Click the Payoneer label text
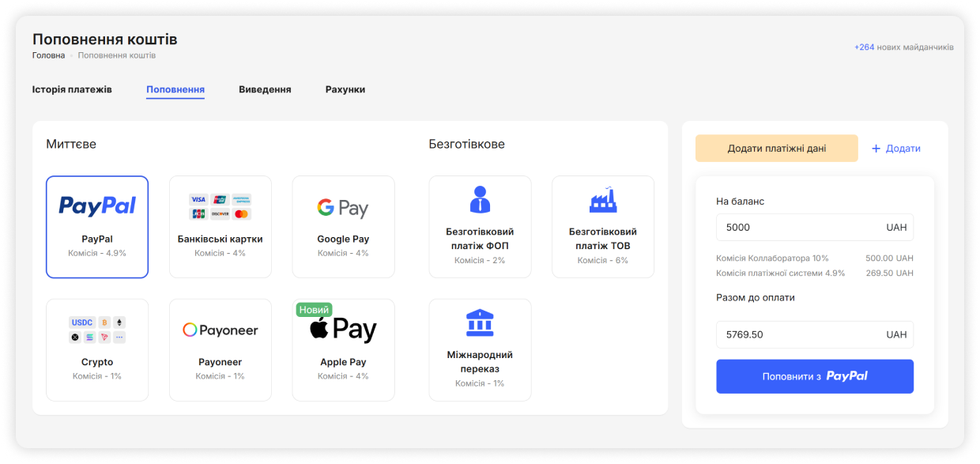 [x=220, y=362]
